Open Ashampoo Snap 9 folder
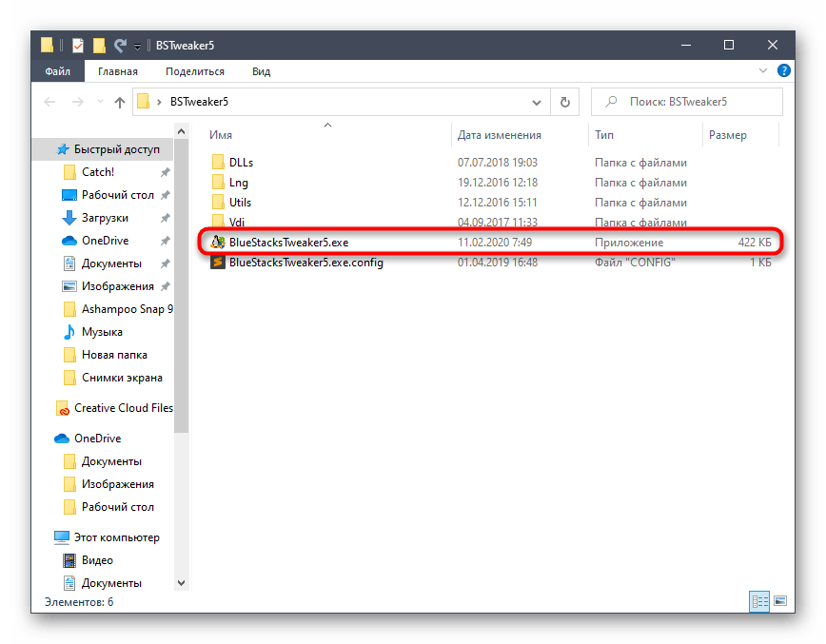The image size is (826, 644). [127, 309]
